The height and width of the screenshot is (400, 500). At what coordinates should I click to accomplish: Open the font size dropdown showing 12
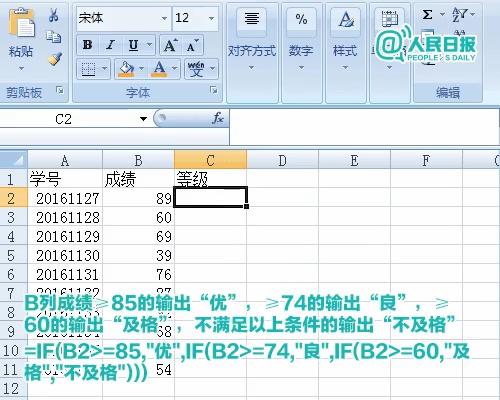[212, 18]
